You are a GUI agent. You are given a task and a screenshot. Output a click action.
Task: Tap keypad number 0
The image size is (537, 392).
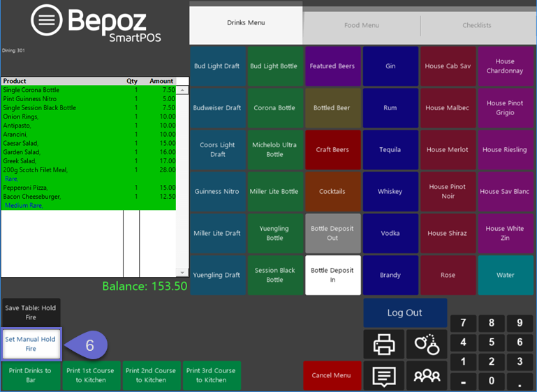[x=492, y=381]
